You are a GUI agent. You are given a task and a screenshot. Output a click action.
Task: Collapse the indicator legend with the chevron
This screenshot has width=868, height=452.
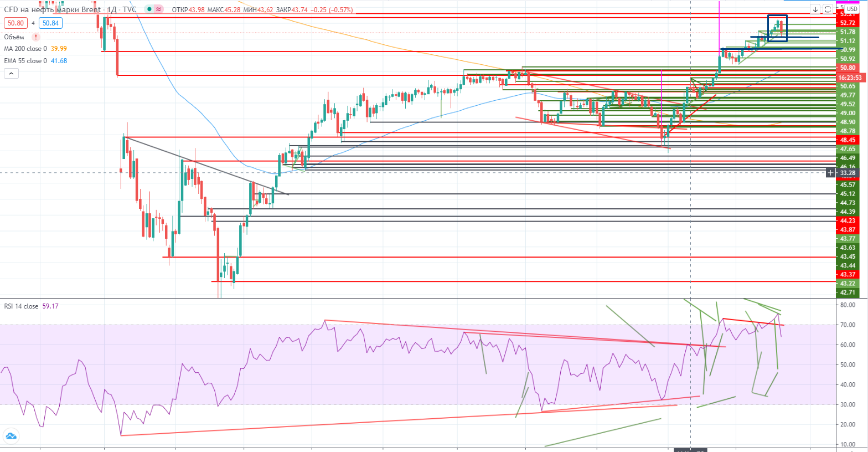pos(11,73)
